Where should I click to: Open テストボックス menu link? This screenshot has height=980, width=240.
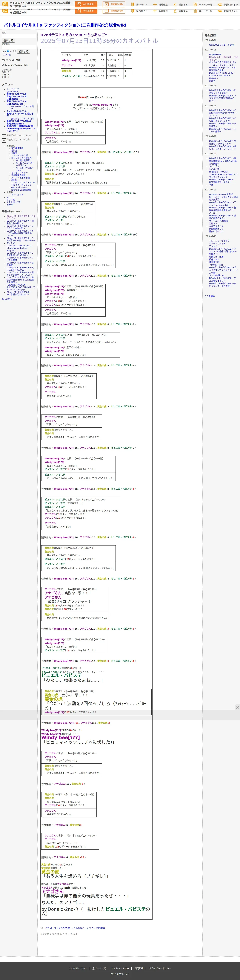click(x=14, y=202)
